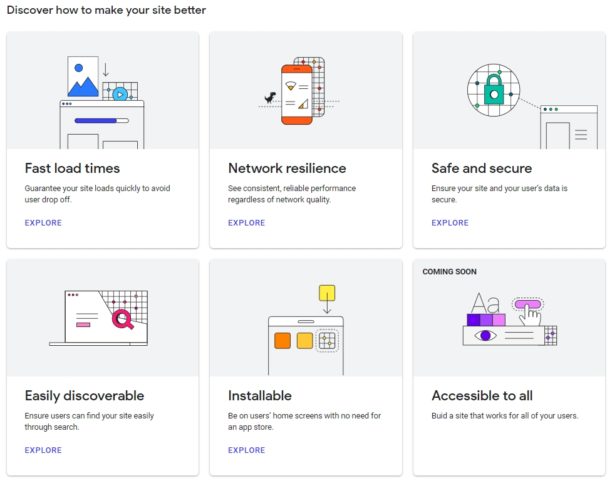Click the Network resilience phone illustration
612x483 pixels.
tap(297, 94)
